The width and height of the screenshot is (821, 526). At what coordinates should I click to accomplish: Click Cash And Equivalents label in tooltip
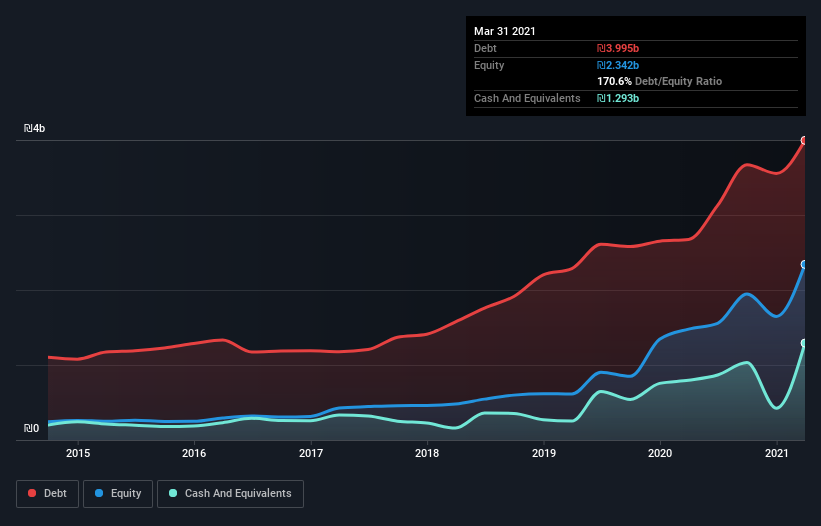527,98
